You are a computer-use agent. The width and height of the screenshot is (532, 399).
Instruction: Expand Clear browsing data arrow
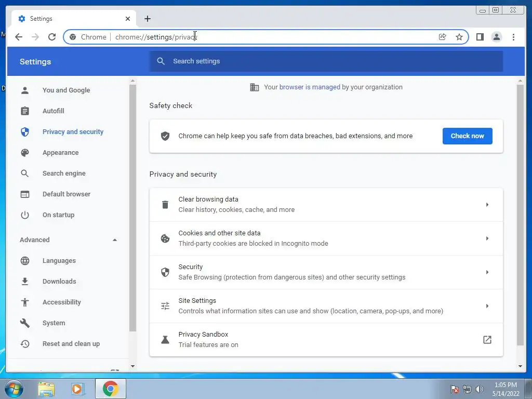click(x=487, y=205)
